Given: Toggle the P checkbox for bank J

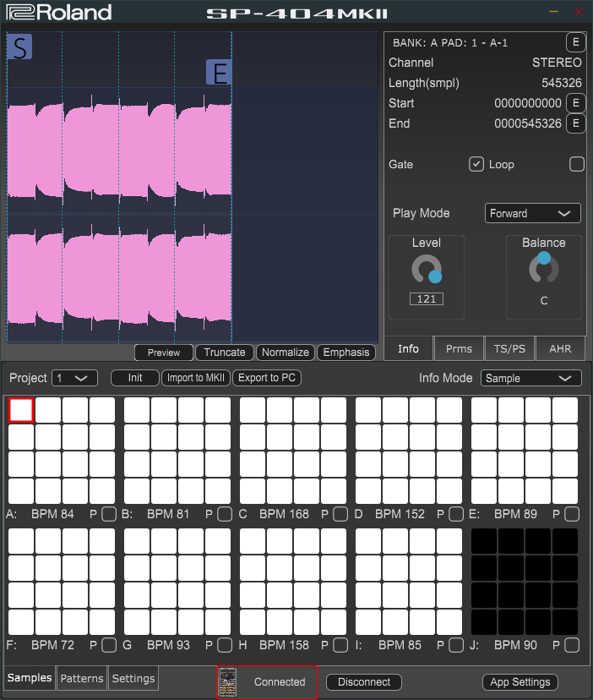Looking at the screenshot, I should pos(572,645).
